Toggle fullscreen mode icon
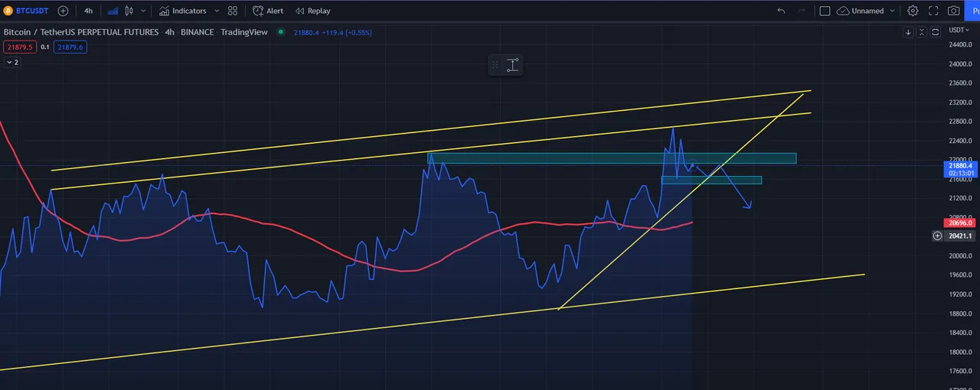The image size is (980, 390). (933, 11)
